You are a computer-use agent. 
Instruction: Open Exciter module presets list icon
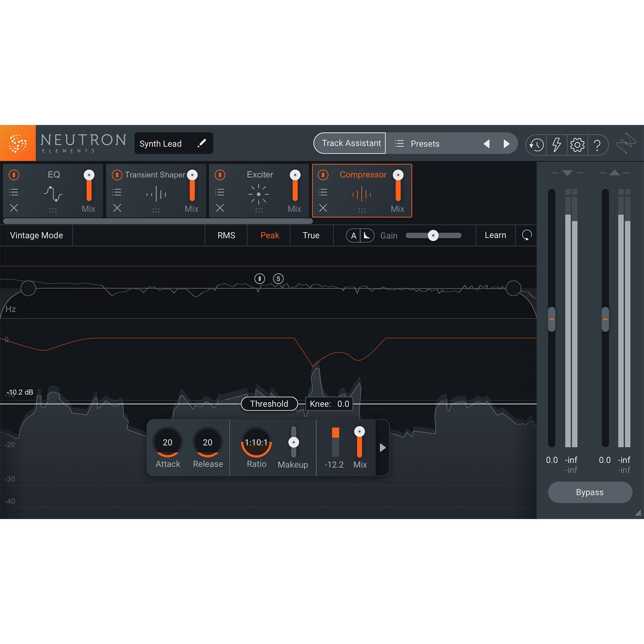click(220, 192)
